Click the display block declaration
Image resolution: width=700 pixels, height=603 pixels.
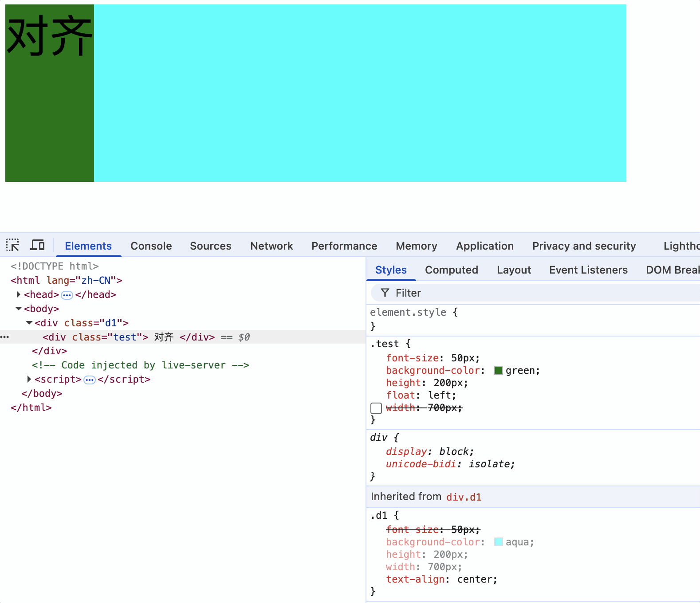pos(430,451)
